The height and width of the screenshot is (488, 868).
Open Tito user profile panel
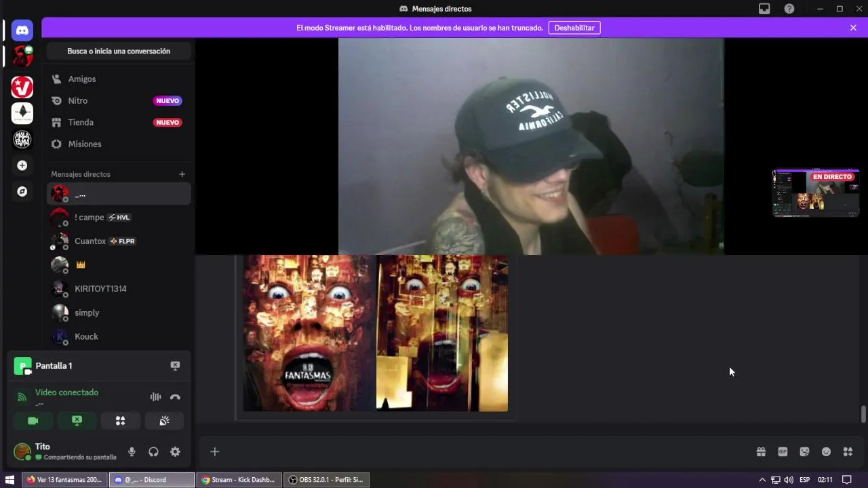coord(66,451)
